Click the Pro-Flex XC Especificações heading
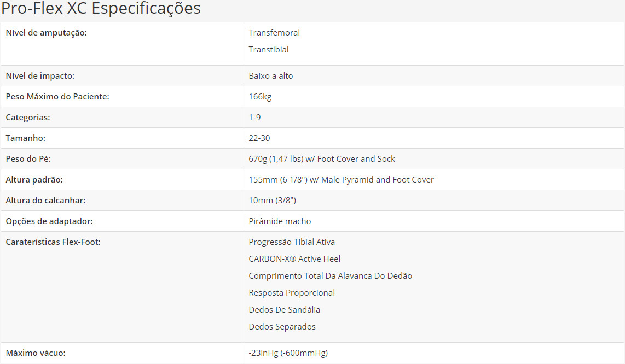625x364 pixels. tap(101, 9)
